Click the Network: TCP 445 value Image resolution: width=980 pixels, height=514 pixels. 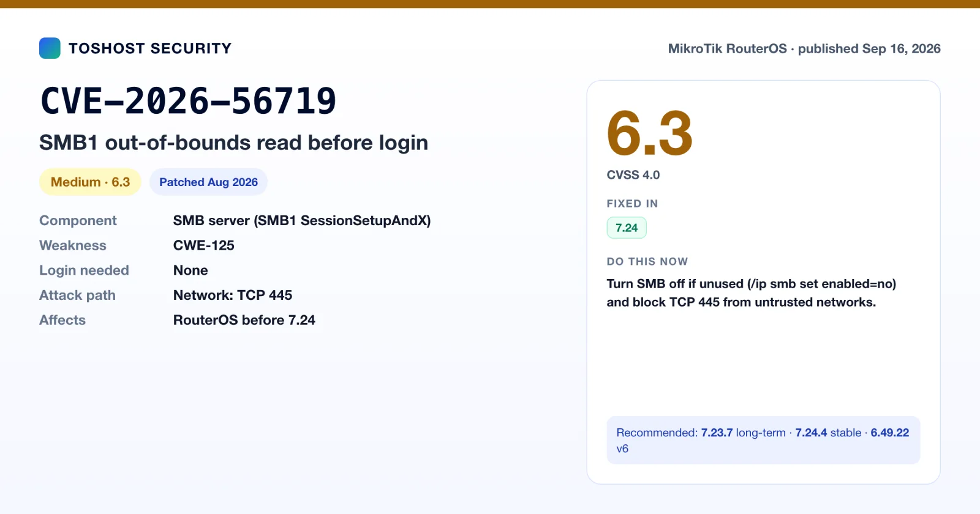[233, 296]
